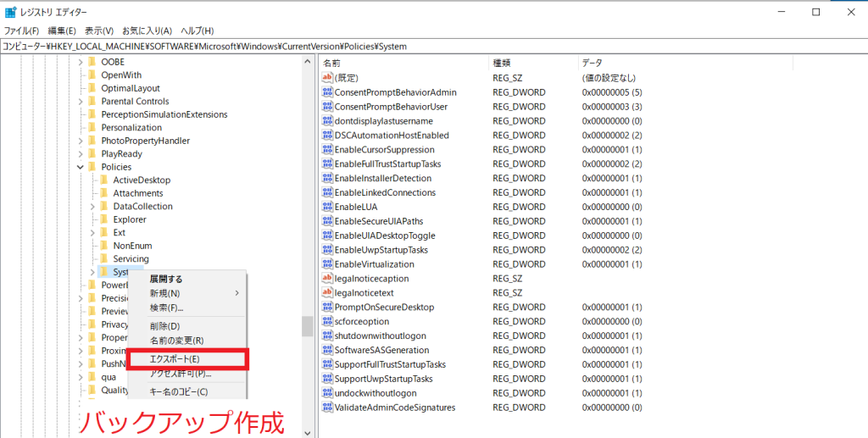This screenshot has height=438, width=868.
Task: Click the folder icon of the Personalization key
Action: click(x=92, y=128)
